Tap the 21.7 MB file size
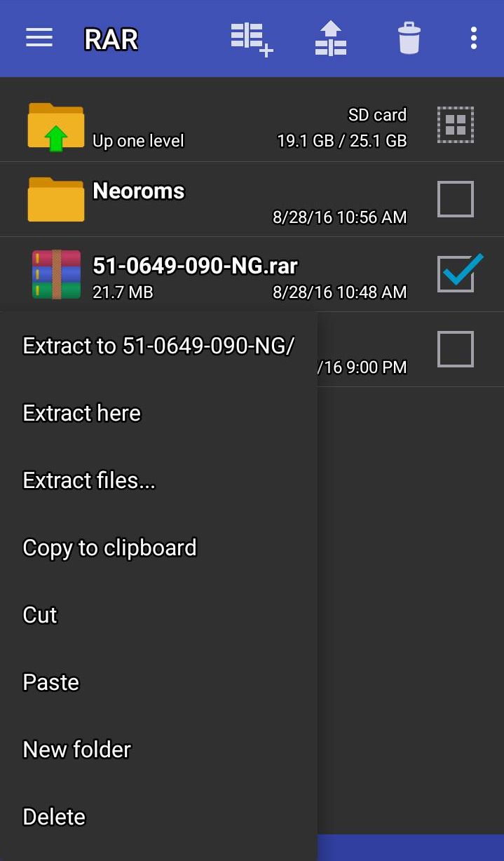Screen dimensions: 504x861 (x=123, y=292)
